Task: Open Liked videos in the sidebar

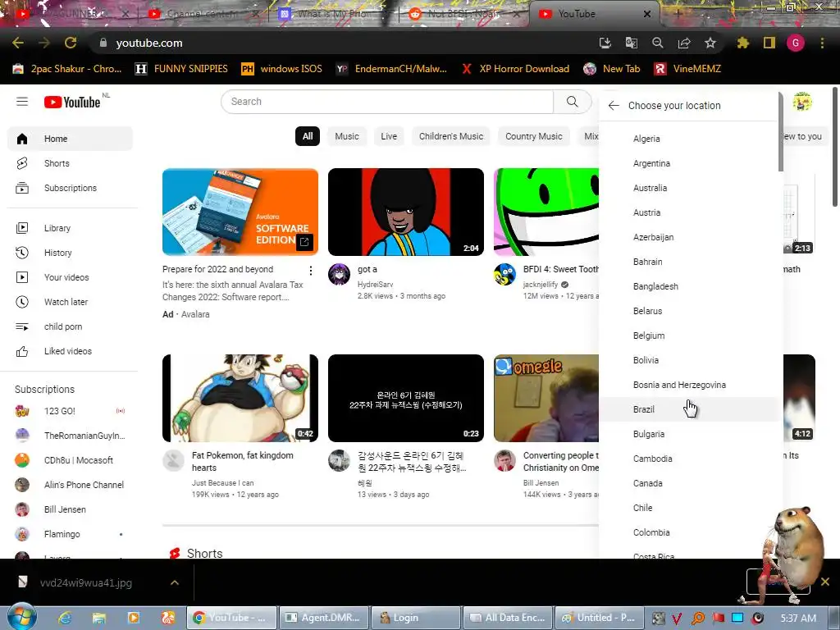Action: [x=71, y=351]
